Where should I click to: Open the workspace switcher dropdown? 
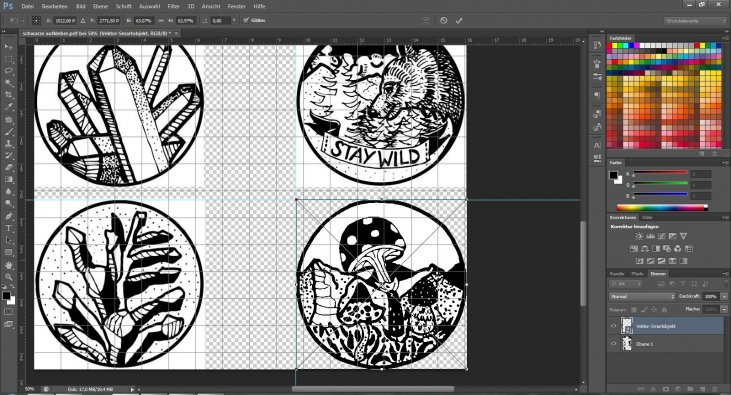[695, 21]
